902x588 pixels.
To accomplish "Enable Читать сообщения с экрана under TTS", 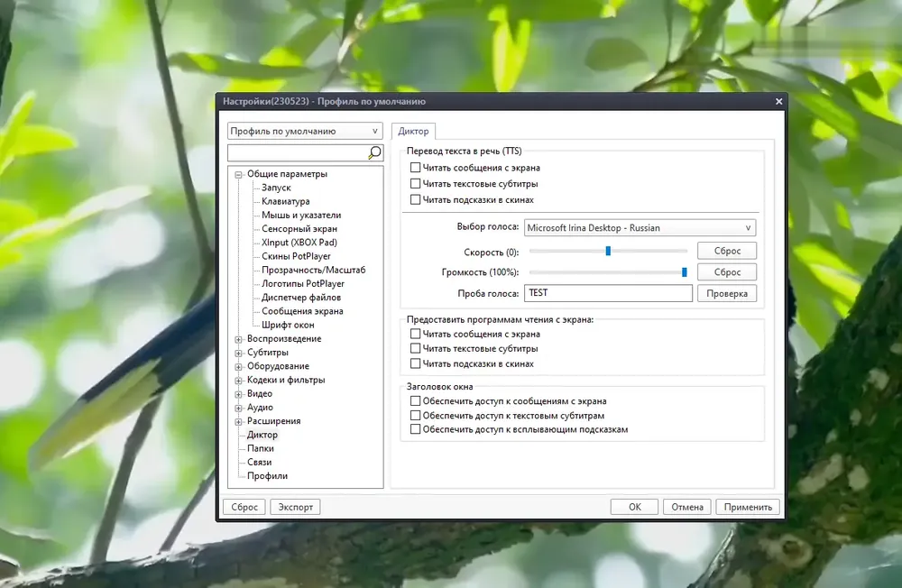I will 415,168.
